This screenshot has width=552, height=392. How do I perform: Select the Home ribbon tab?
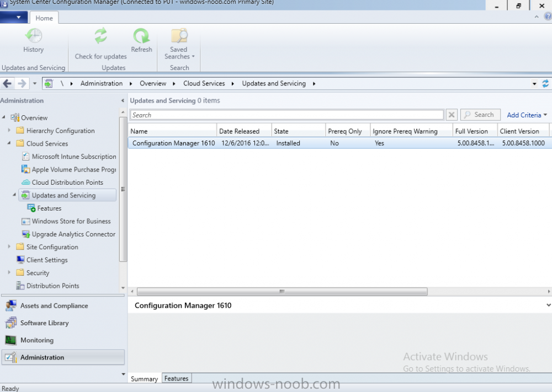pos(44,18)
